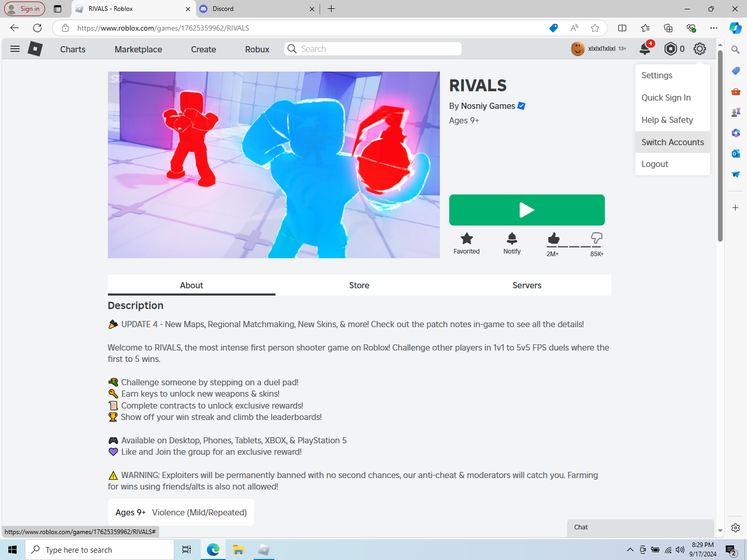Image resolution: width=747 pixels, height=560 pixels.
Task: View site information via the lock icon
Action: coord(65,28)
